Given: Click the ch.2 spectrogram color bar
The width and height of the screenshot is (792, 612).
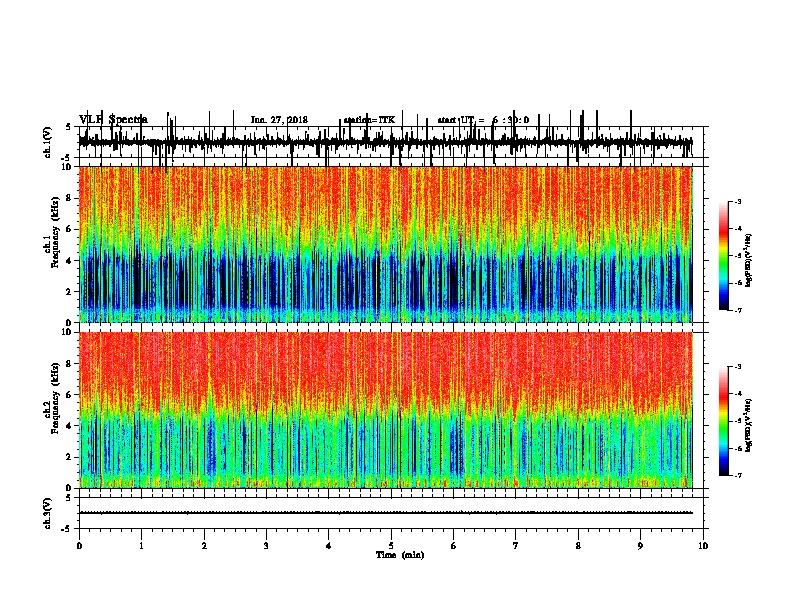Looking at the screenshot, I should coord(724,421).
